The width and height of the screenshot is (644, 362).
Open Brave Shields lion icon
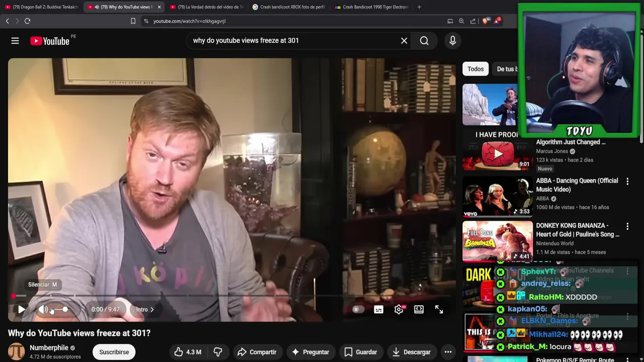tap(486, 21)
